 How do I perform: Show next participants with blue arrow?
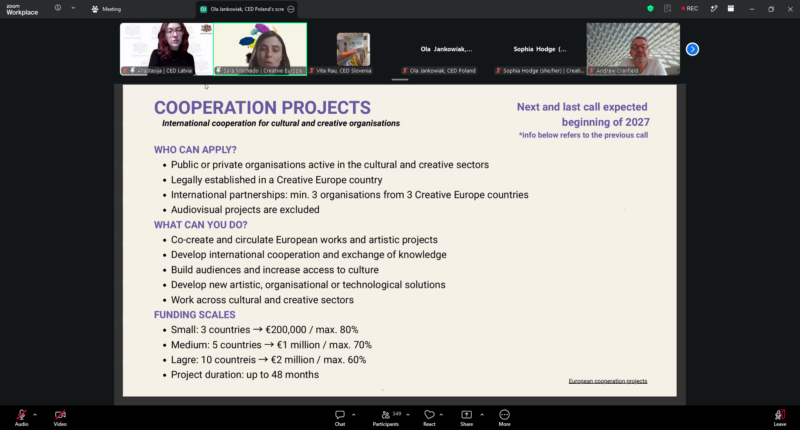coord(692,49)
